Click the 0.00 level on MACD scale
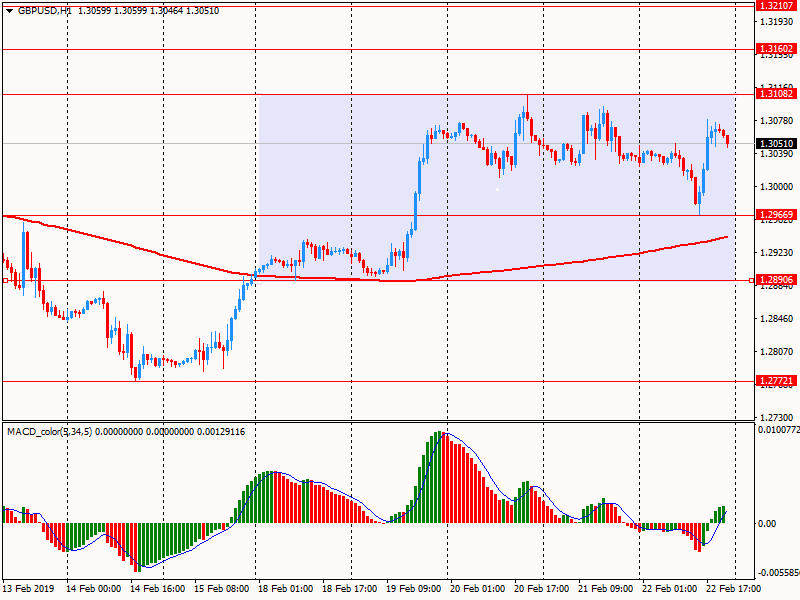This screenshot has width=800, height=600. [766, 523]
